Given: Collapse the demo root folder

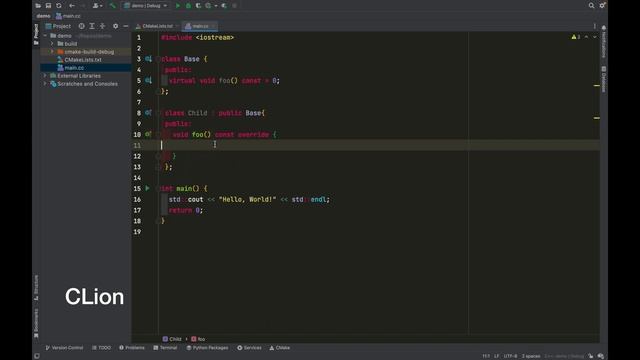Looking at the screenshot, I should point(45,36).
